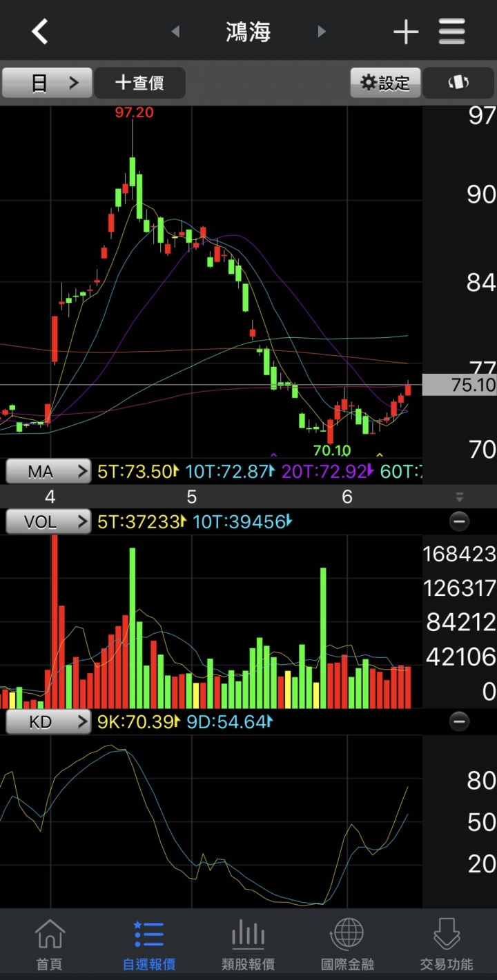This screenshot has width=497, height=980.
Task: Tap the 9K:70.39 KD value
Action: pos(138,722)
